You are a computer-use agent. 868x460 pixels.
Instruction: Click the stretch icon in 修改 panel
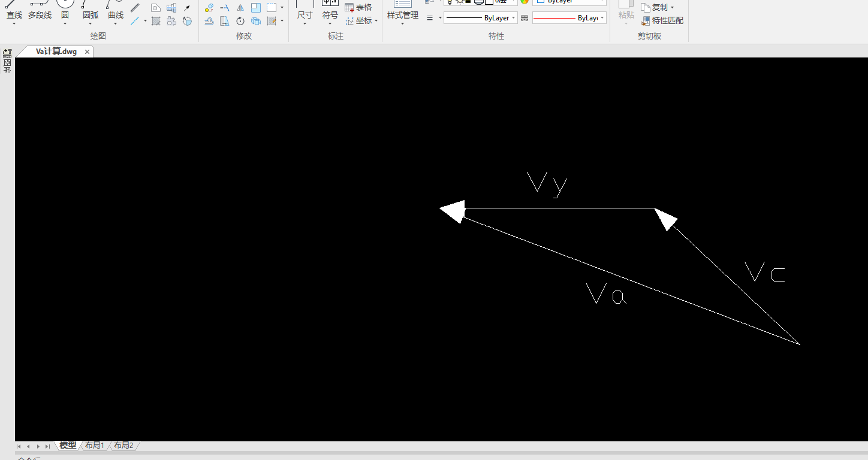(224, 21)
